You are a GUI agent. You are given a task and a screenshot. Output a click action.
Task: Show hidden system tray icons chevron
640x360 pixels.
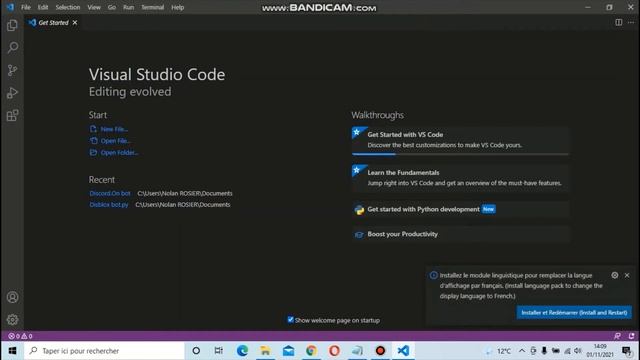pos(522,351)
